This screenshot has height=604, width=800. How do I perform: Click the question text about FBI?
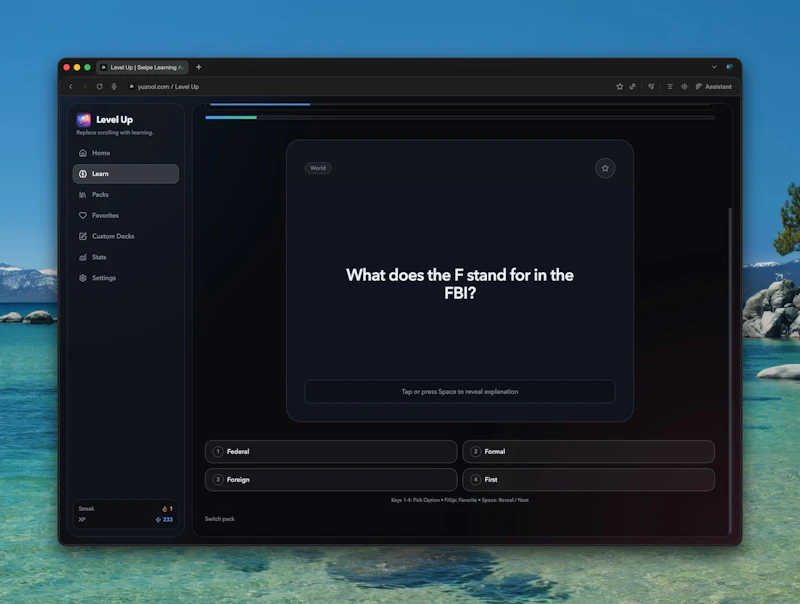point(460,284)
